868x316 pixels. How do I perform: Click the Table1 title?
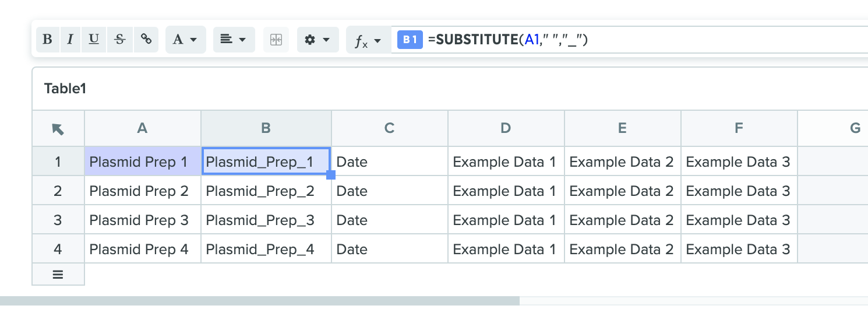(65, 89)
